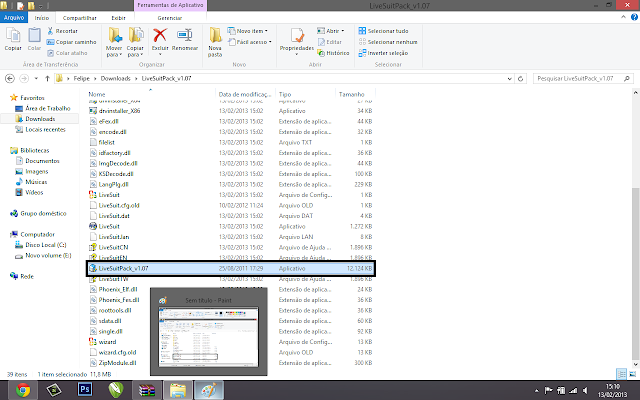Select Locais recentes in sidebar

pos(41,129)
